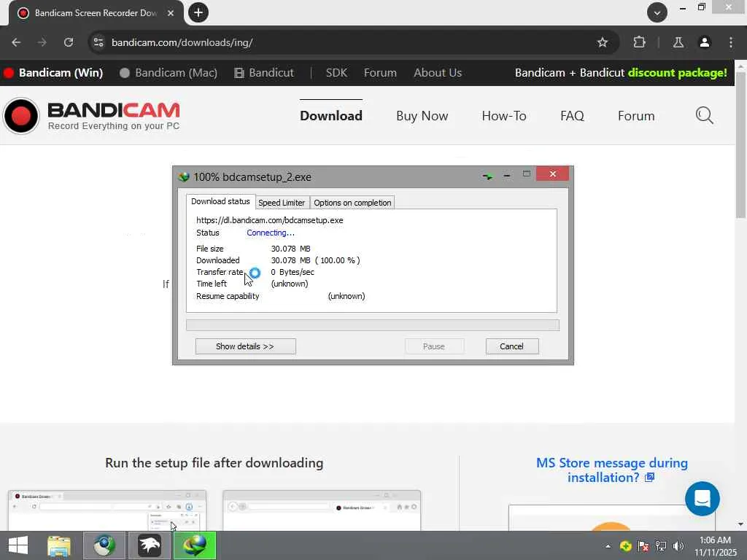747x560 pixels.
Task: Click the Connecting... status text
Action: (271, 233)
